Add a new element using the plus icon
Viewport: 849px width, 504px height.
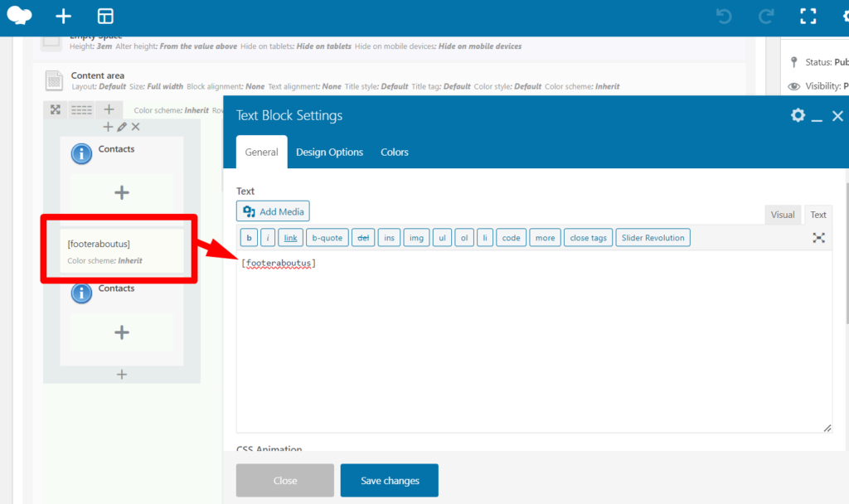63,16
